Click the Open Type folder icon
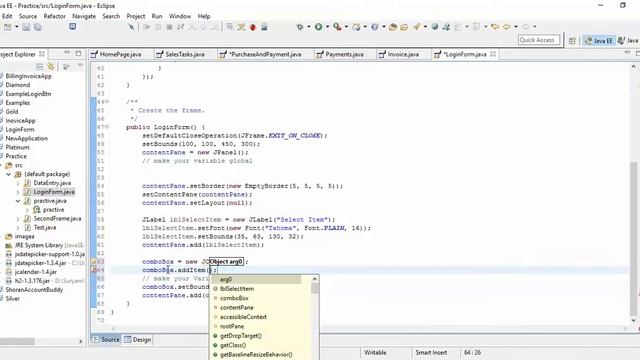This screenshot has height=360, width=640. [393, 27]
